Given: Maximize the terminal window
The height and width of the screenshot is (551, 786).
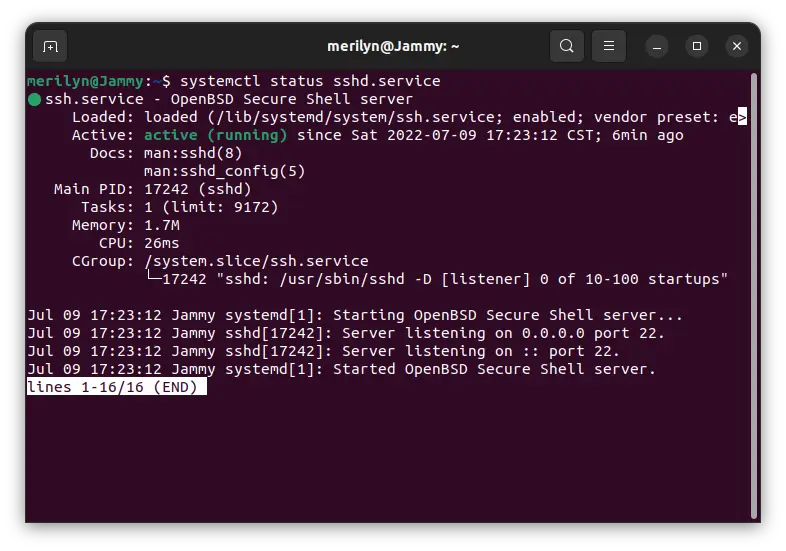Looking at the screenshot, I should pyautogui.click(x=697, y=46).
